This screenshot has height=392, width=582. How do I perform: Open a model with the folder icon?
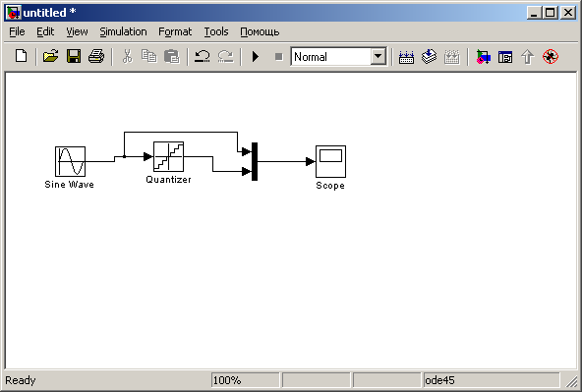point(50,56)
